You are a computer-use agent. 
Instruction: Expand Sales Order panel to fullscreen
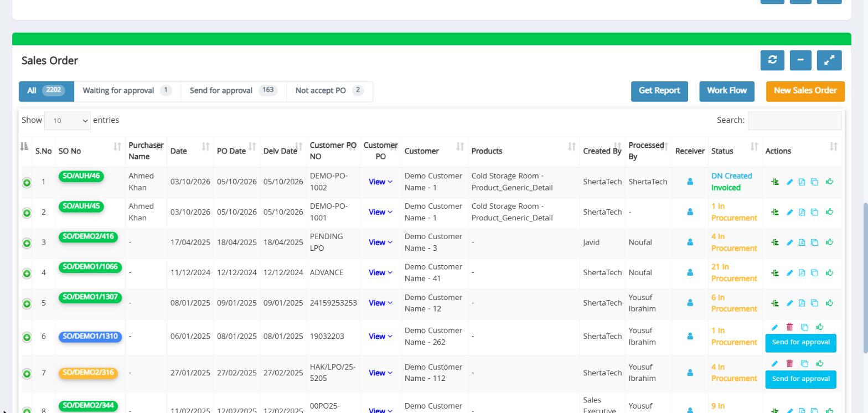coord(829,60)
